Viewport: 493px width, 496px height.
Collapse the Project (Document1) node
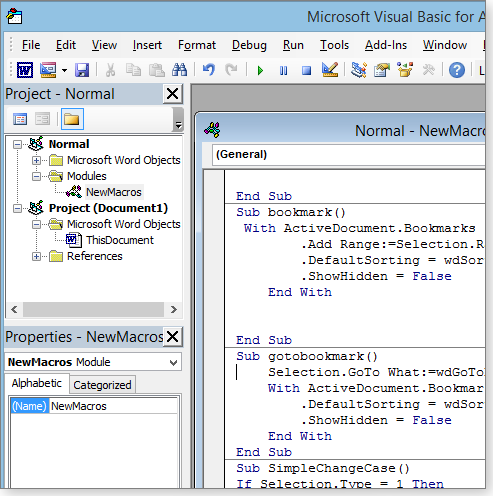coord(17,208)
